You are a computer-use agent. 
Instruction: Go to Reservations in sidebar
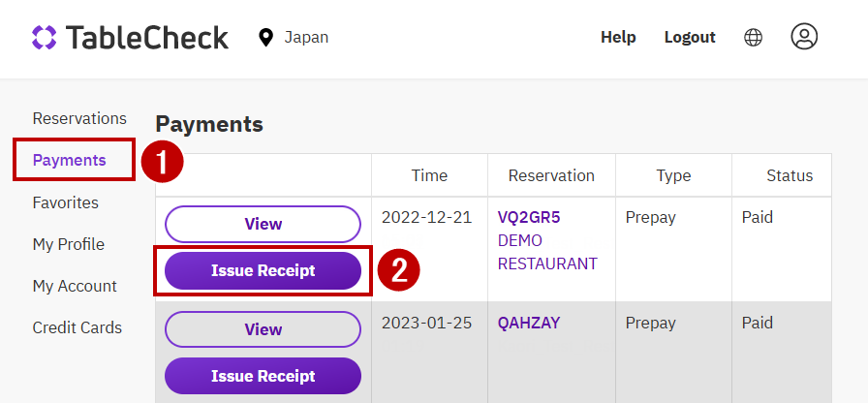(79, 118)
